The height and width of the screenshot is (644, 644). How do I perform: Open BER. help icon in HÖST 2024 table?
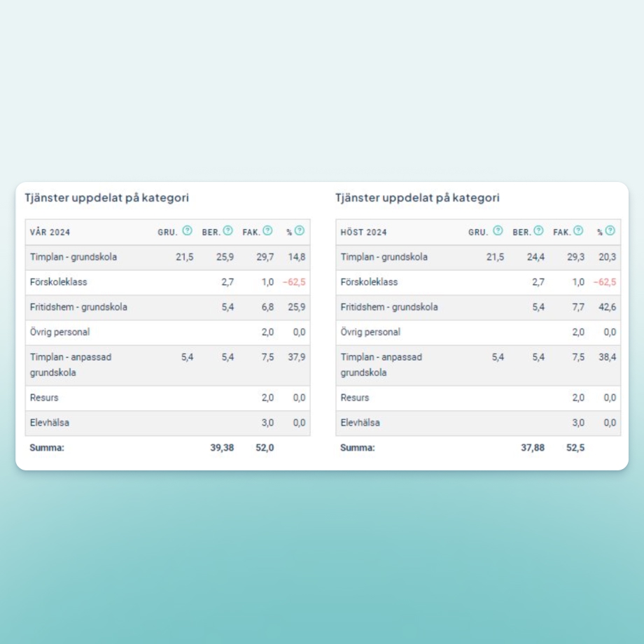coord(539,231)
